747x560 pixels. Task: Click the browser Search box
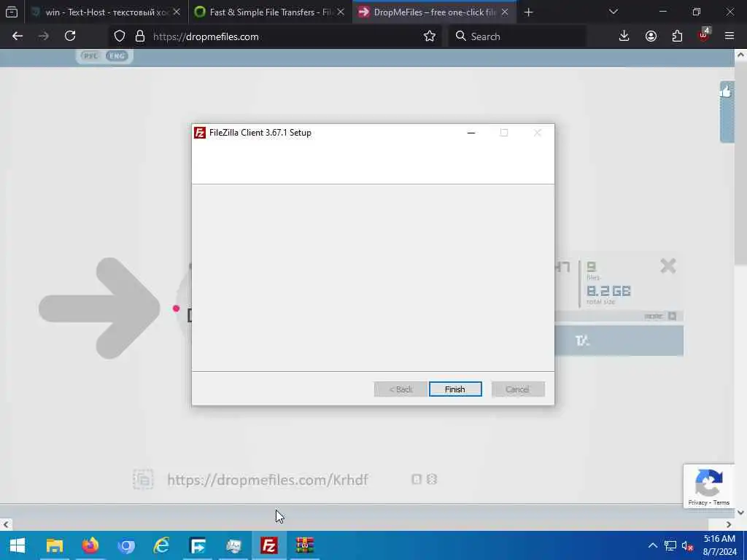(x=517, y=36)
